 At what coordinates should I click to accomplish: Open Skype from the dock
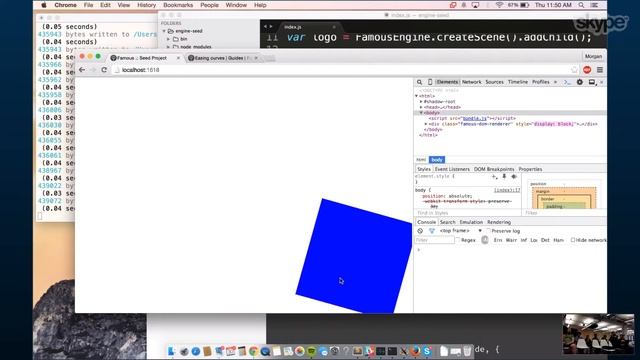tap(427, 351)
